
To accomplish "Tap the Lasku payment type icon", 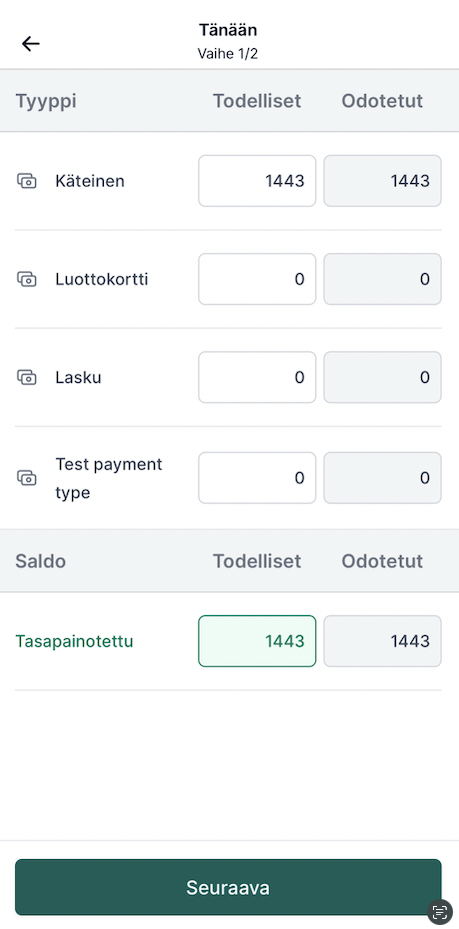I will coord(27,377).
